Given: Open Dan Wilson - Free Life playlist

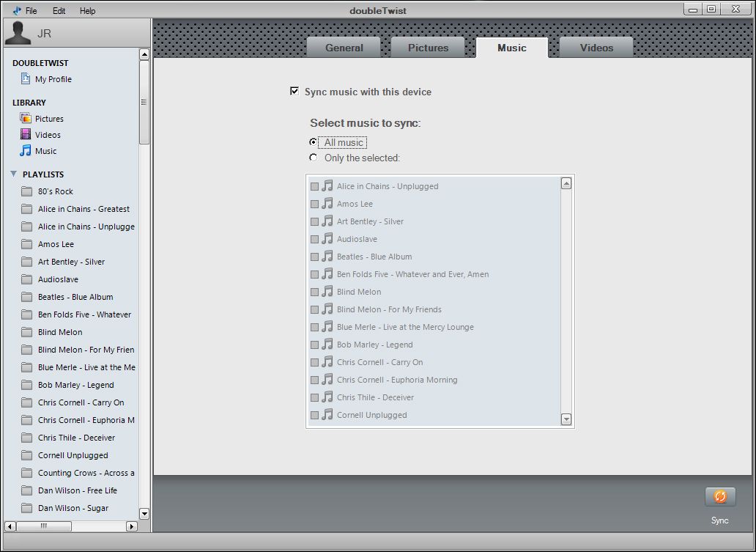Looking at the screenshot, I should [x=78, y=490].
